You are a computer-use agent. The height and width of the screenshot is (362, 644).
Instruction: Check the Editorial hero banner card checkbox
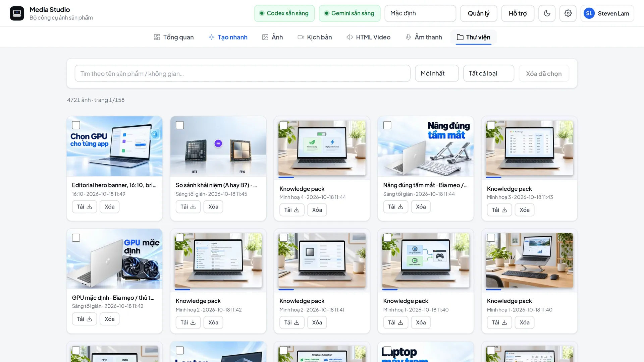(x=76, y=125)
